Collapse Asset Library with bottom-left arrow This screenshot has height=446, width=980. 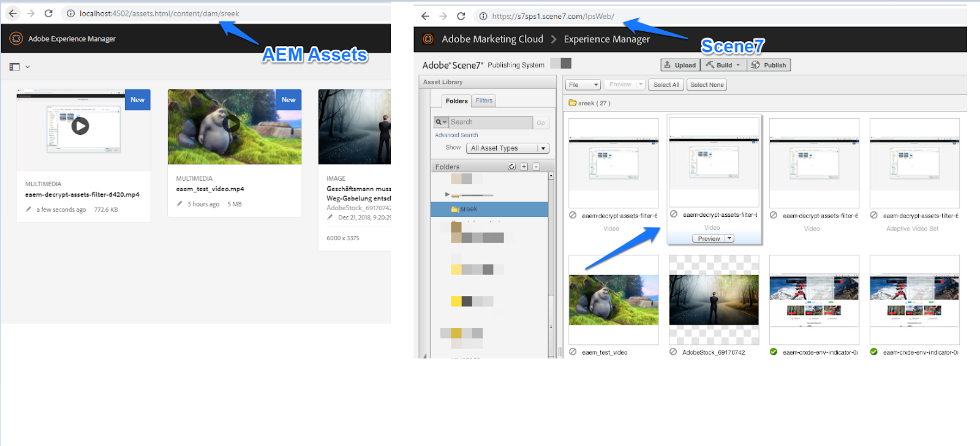[424, 355]
